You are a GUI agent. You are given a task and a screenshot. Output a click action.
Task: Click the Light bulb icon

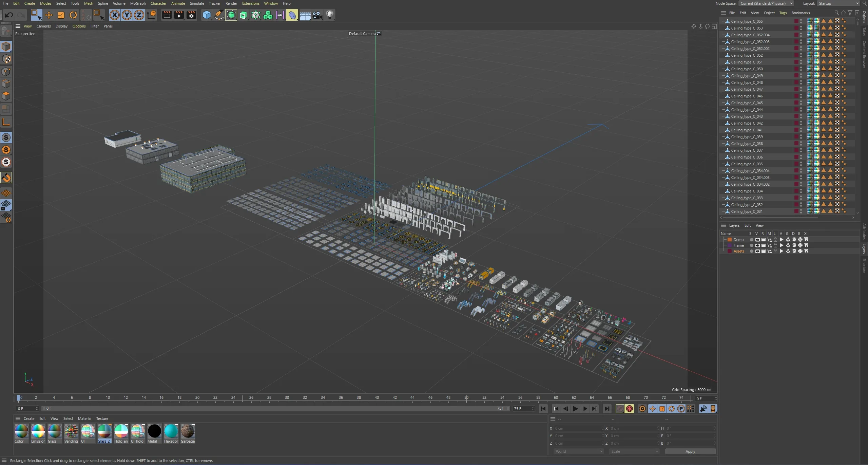click(x=330, y=15)
